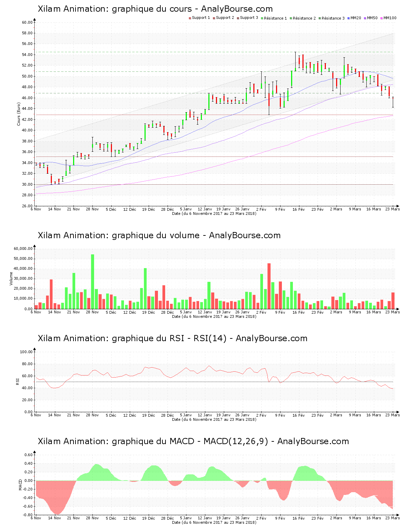Image resolution: width=412 pixels, height=532 pixels.
Task: Click the '2 Fév' date on the RSI chart
Action: click(x=261, y=415)
